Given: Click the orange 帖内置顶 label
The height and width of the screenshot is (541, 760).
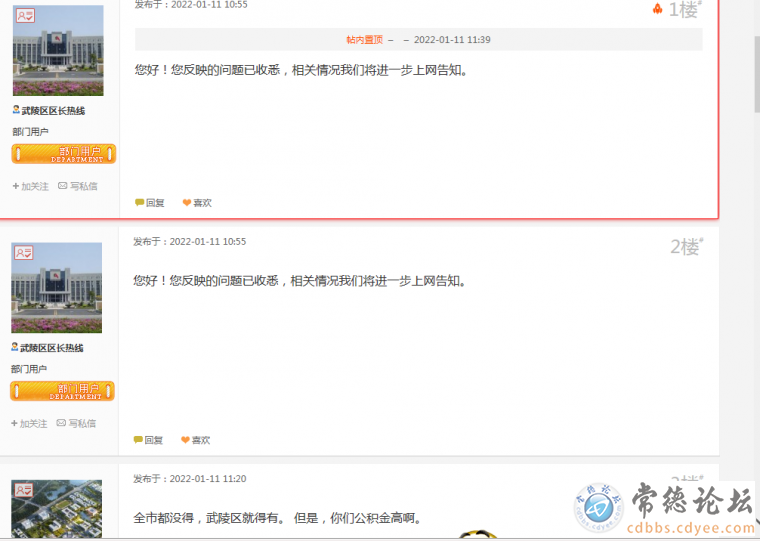Looking at the screenshot, I should pos(364,40).
